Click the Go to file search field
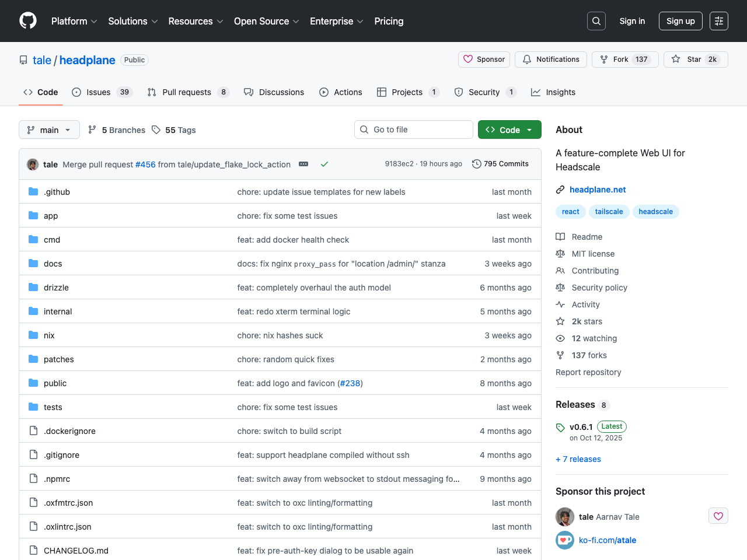The width and height of the screenshot is (747, 560). tap(413, 129)
